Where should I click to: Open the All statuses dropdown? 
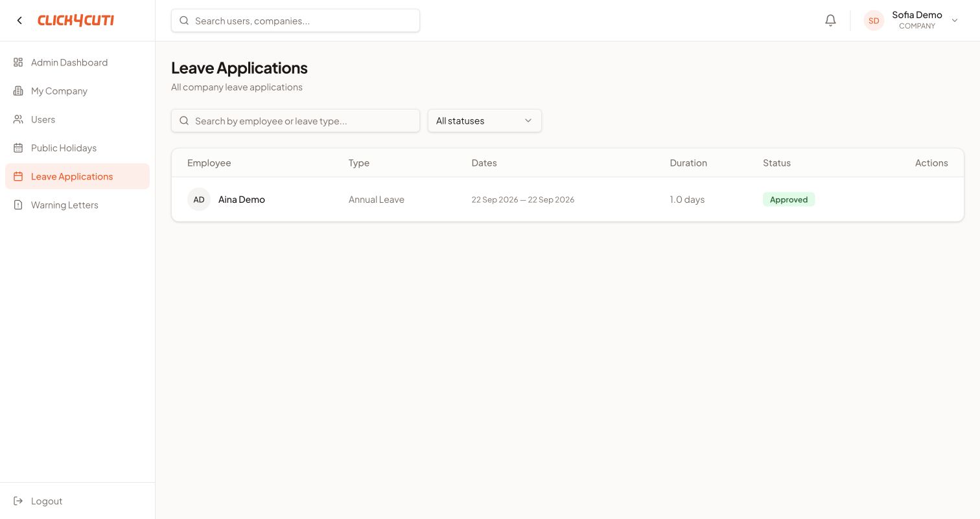(485, 121)
